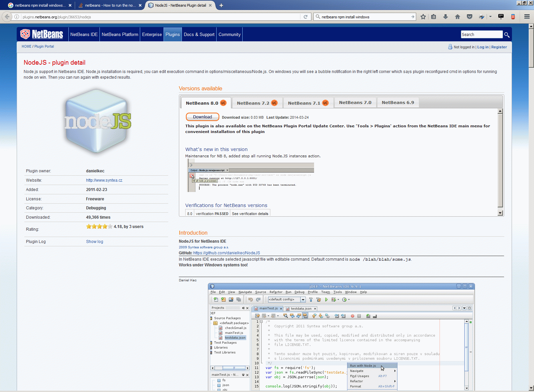This screenshot has height=392, width=534.
Task: Close the 'netbeans - How to run the no...' tab
Action: click(140, 5)
